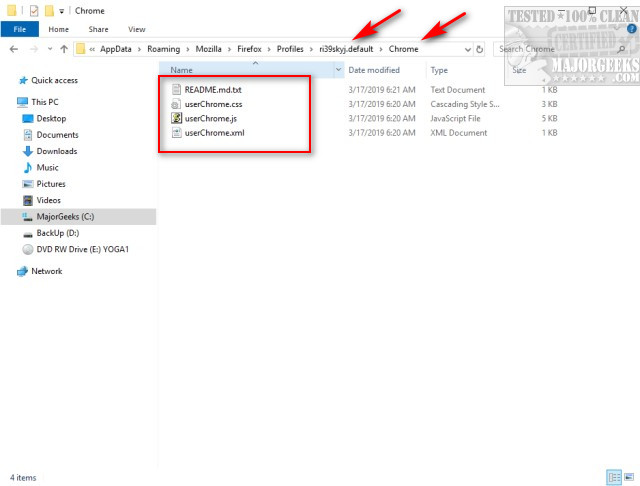640x486 pixels.
Task: Click the folder icon in address bar
Action: (81, 49)
